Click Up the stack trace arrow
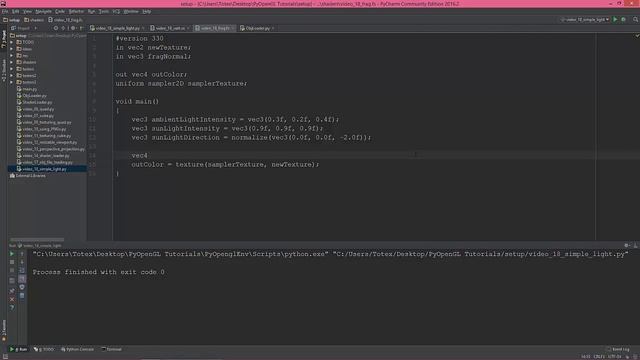 [x=22, y=254]
